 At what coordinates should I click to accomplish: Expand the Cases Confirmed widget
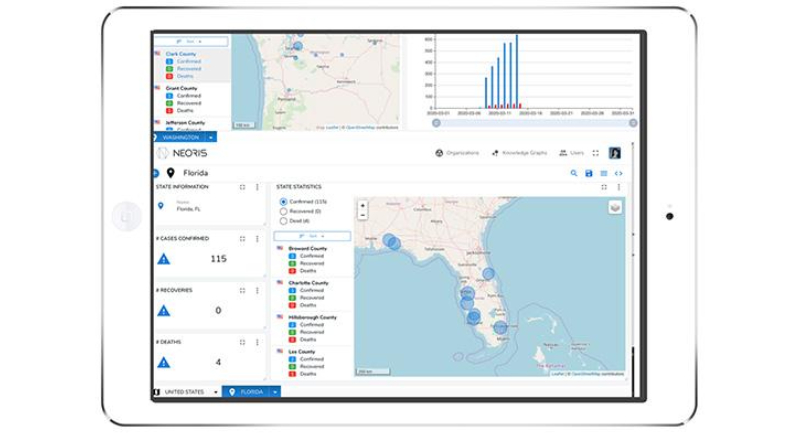(242, 238)
